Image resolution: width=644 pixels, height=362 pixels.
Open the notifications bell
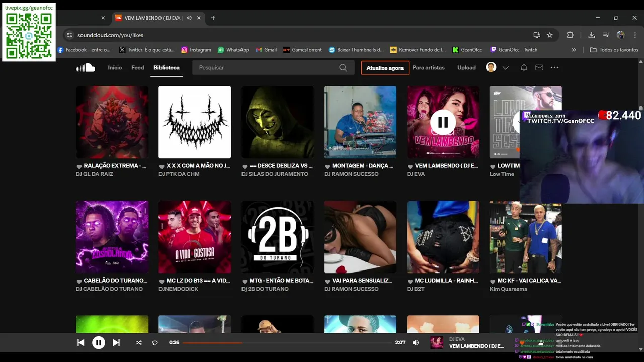click(524, 68)
